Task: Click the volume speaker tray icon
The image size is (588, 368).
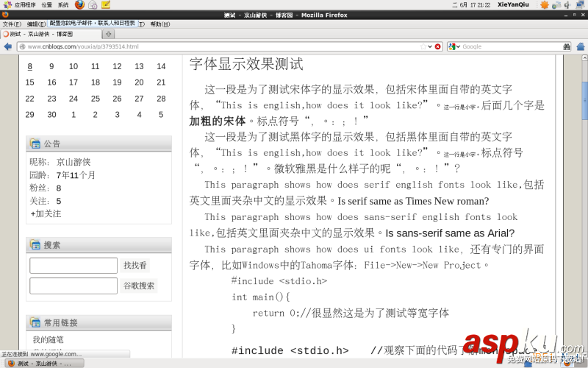Action: click(567, 4)
